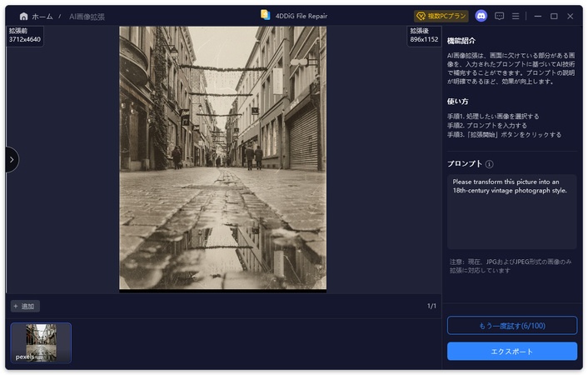
Task: Open the 複数PCプラン upgrade button
Action: pos(441,16)
